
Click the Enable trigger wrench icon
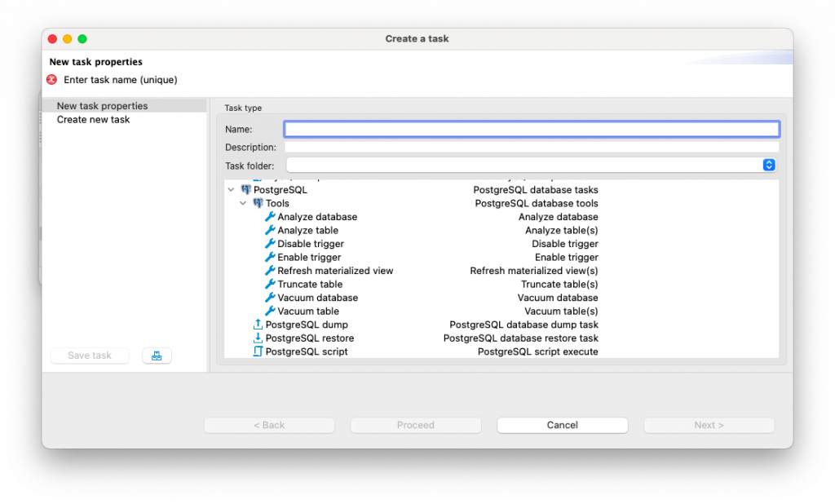(270, 257)
